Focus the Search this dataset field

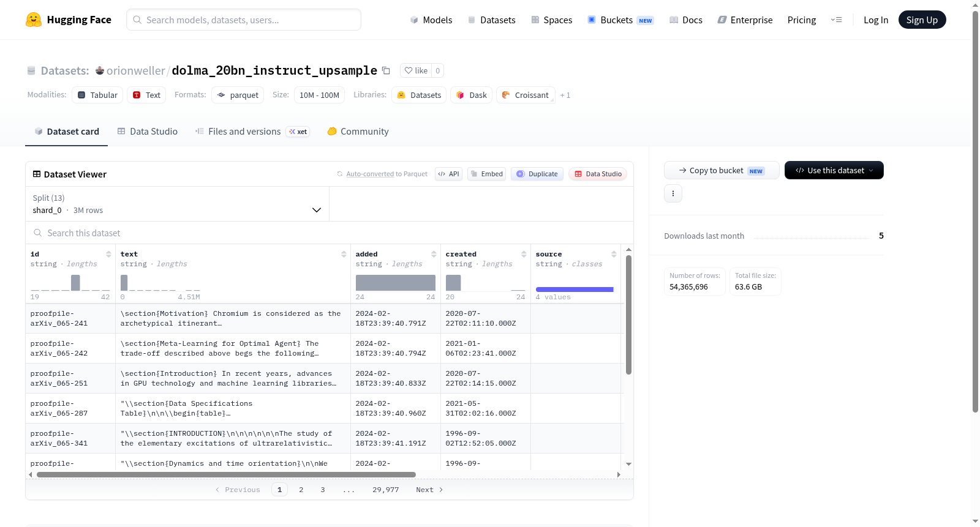tap(330, 233)
